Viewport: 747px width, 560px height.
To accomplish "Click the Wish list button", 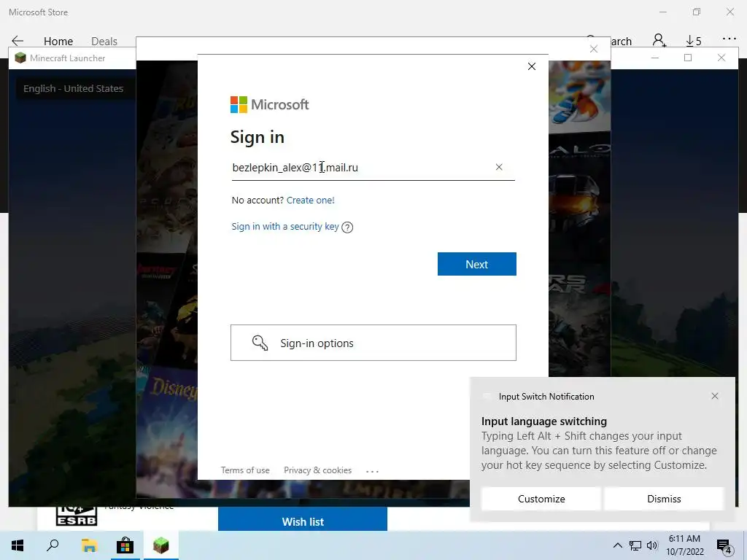I will tap(303, 521).
